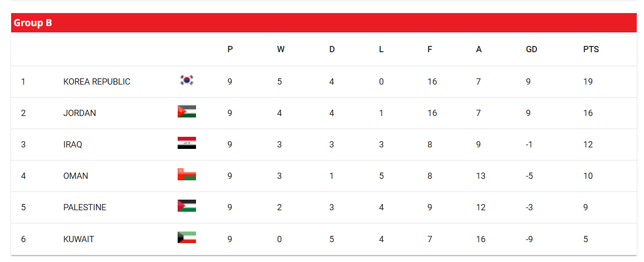Open the KUWAIT team name
Screen dimensions: 644x262
coord(79,239)
